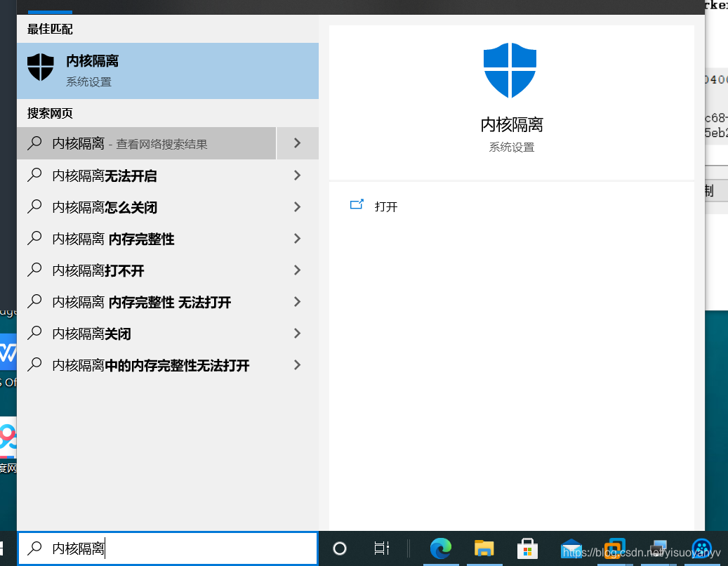Select suggestion 内核隔离无法开启
This screenshot has height=566, width=728.
[x=105, y=176]
